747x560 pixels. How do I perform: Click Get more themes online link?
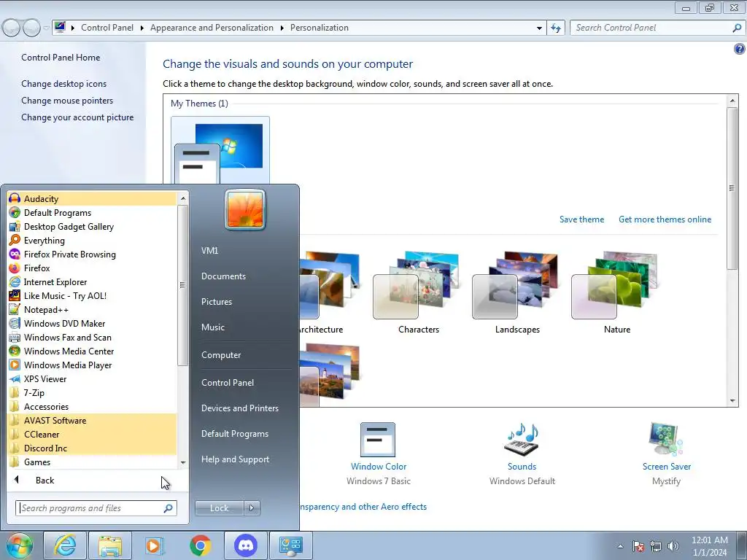(x=665, y=219)
